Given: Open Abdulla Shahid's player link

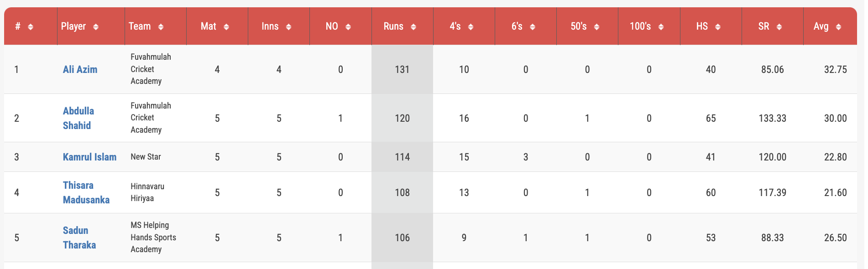Looking at the screenshot, I should pyautogui.click(x=78, y=118).
